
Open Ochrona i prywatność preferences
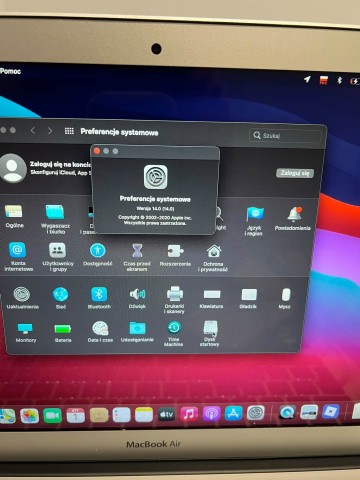pos(213,258)
